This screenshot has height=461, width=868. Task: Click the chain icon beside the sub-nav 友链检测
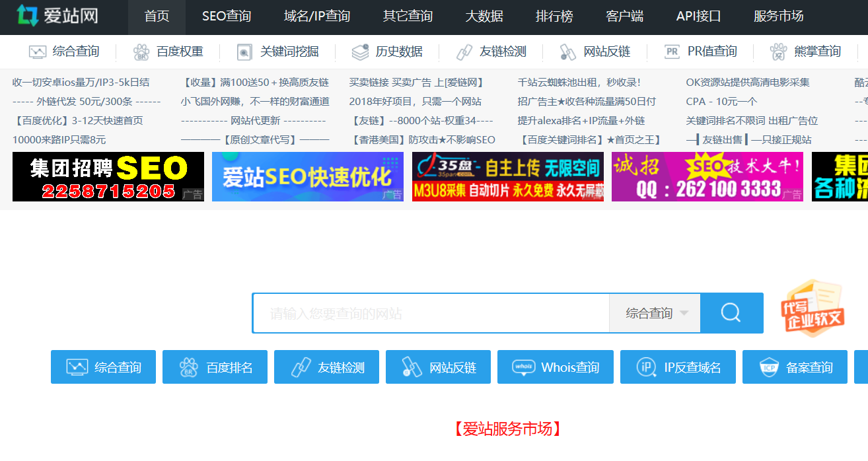tap(464, 52)
